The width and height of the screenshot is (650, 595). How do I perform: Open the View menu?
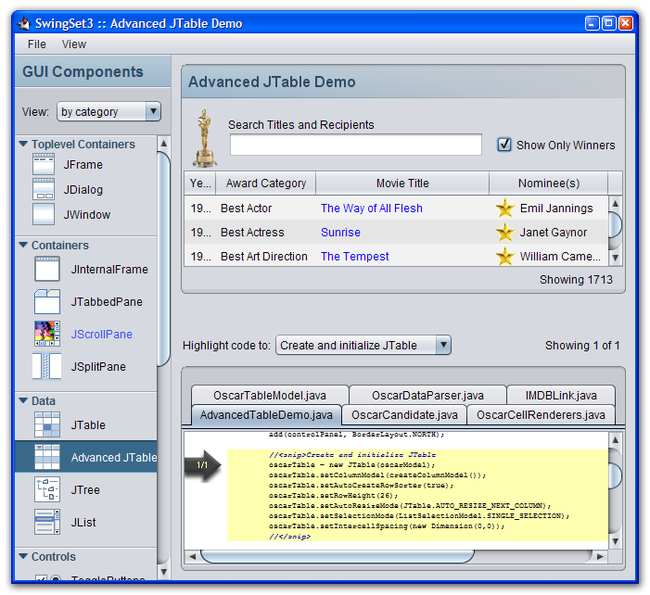[x=74, y=44]
